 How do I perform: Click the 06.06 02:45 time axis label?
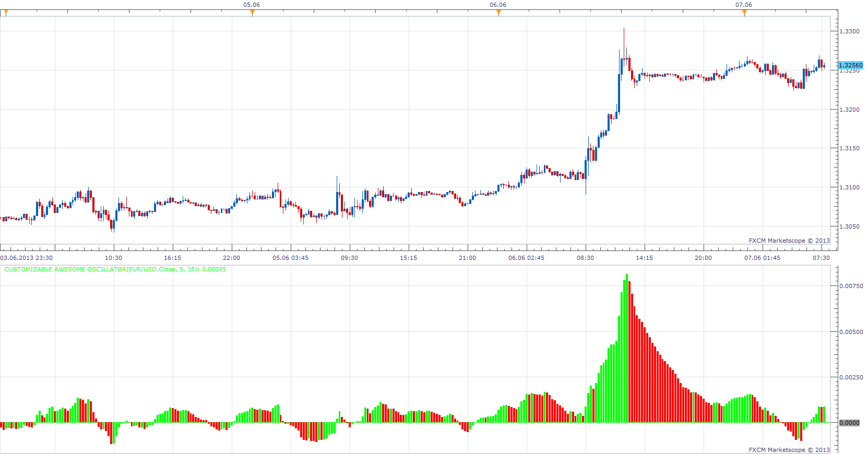coord(526,258)
